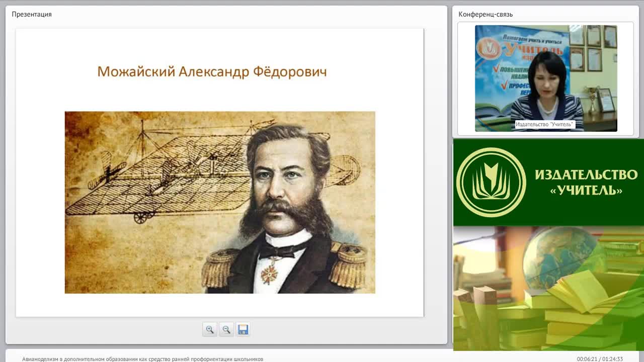644x362 pixels.
Task: Click the Можайский portrait slide image
Action: coord(220,202)
